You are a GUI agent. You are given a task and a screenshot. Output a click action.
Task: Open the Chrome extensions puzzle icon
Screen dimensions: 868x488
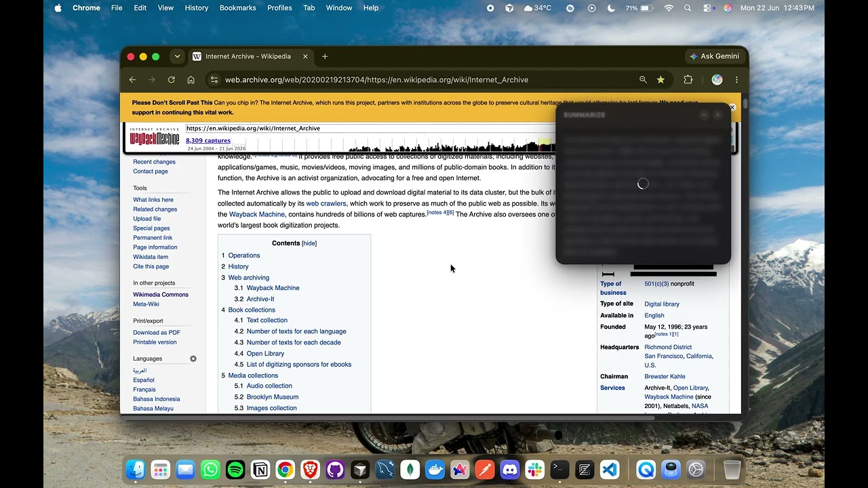point(688,80)
